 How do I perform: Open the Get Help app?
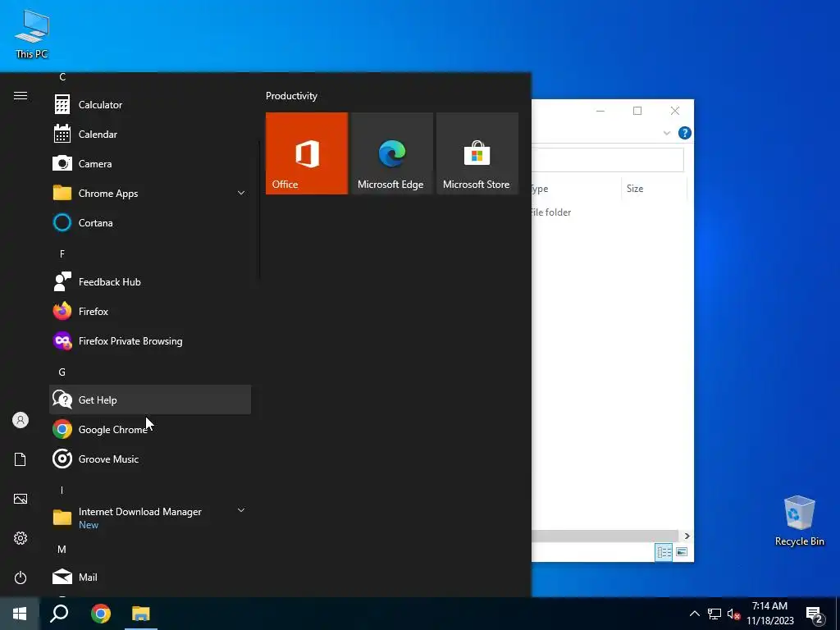[x=150, y=399]
